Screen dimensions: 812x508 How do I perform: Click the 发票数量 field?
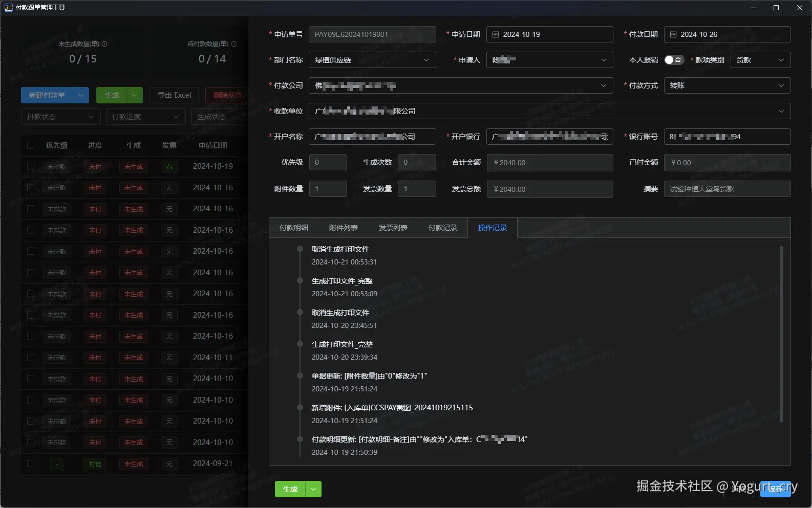pyautogui.click(x=417, y=189)
